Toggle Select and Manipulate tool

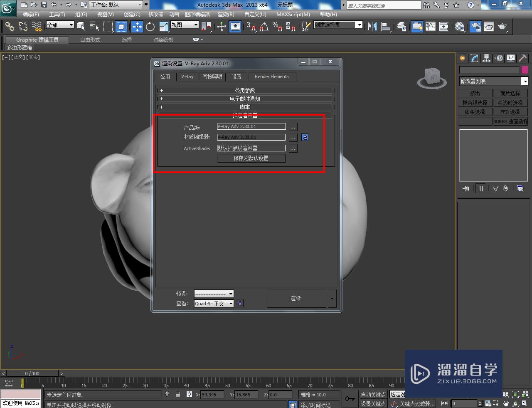(222, 27)
